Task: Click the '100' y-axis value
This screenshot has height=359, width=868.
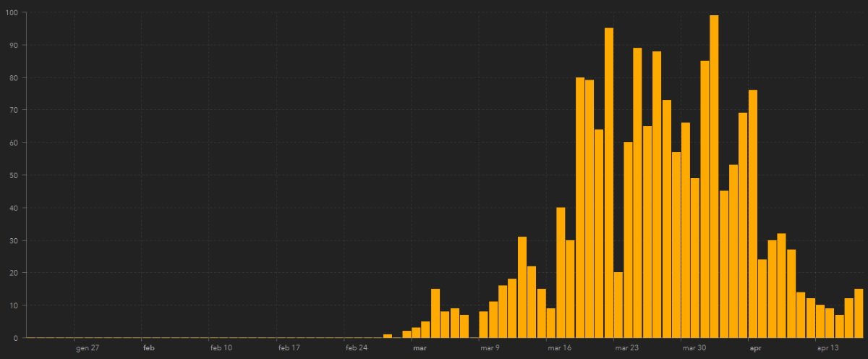Action: point(12,12)
